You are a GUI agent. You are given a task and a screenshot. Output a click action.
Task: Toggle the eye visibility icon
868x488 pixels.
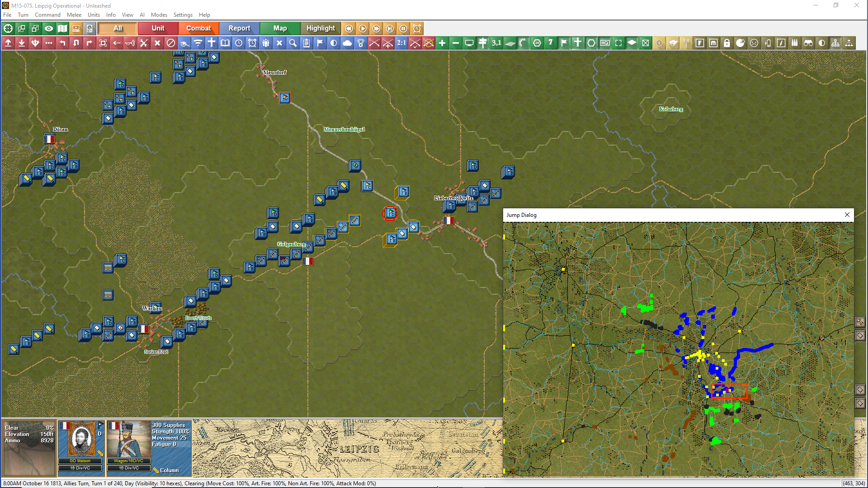[x=49, y=28]
